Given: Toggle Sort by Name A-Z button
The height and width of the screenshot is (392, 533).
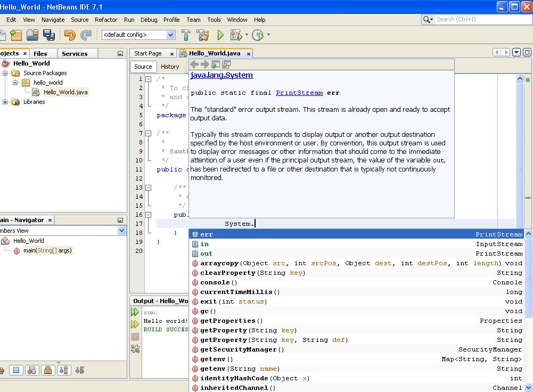Looking at the screenshot, I should click(63, 370).
